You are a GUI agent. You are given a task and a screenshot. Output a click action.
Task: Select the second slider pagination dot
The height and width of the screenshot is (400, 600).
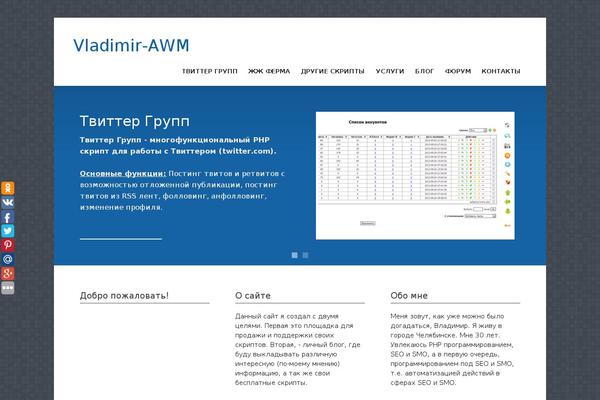305,255
